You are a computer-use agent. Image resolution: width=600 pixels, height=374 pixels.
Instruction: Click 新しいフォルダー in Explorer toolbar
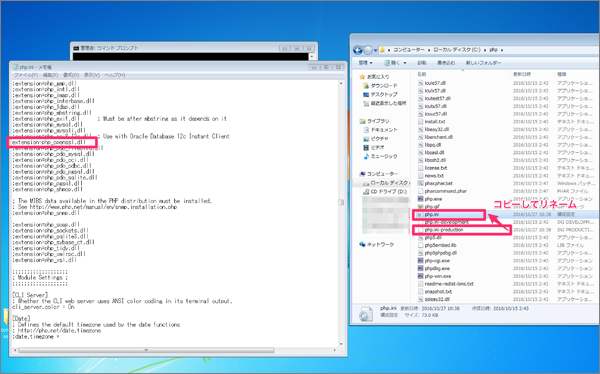click(x=483, y=62)
